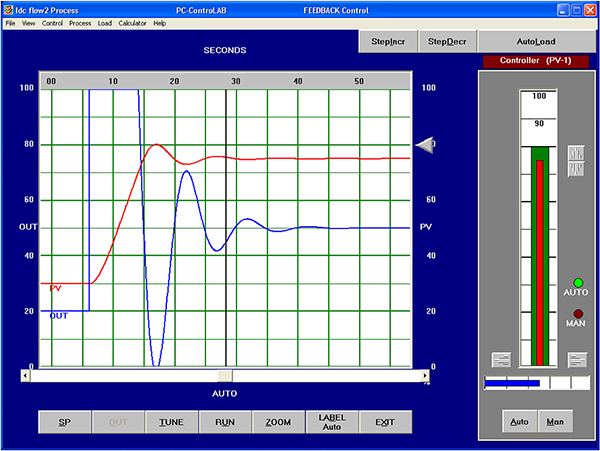
Task: Open the Help menu
Action: [x=160, y=23]
